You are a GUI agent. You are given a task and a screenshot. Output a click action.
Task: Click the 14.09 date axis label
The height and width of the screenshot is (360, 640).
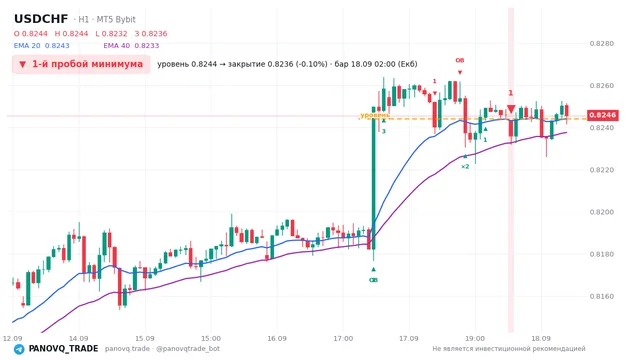pyautogui.click(x=78, y=339)
